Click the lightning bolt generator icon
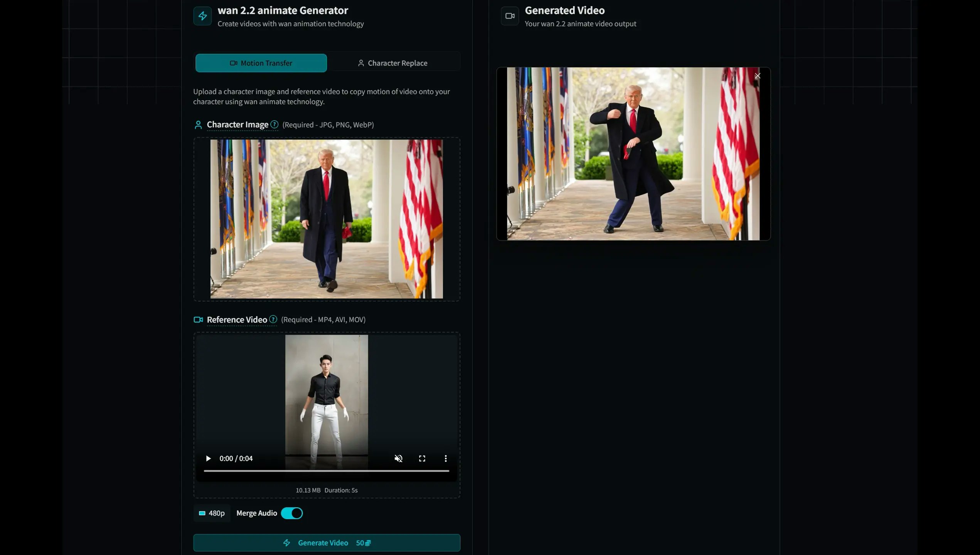The image size is (980, 555). coord(202,16)
